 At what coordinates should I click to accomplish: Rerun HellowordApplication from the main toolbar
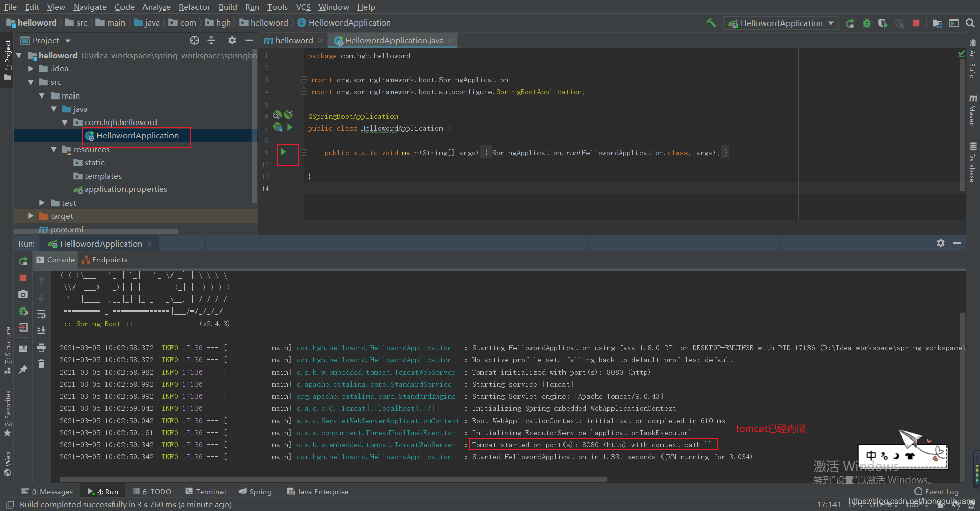850,23
